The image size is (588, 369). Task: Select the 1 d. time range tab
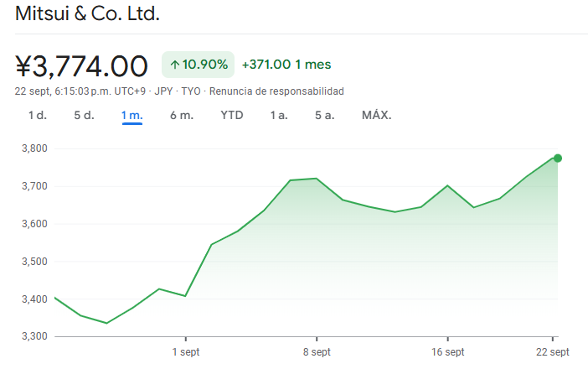[x=38, y=115]
